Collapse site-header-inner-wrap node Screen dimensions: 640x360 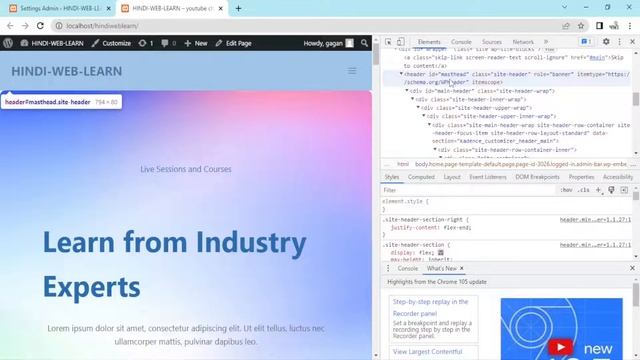click(412, 99)
